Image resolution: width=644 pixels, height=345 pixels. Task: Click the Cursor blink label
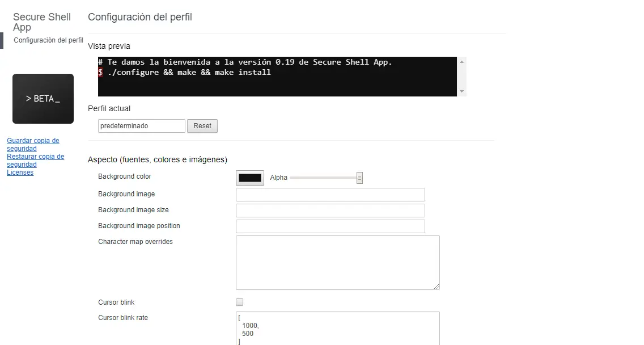coord(116,302)
